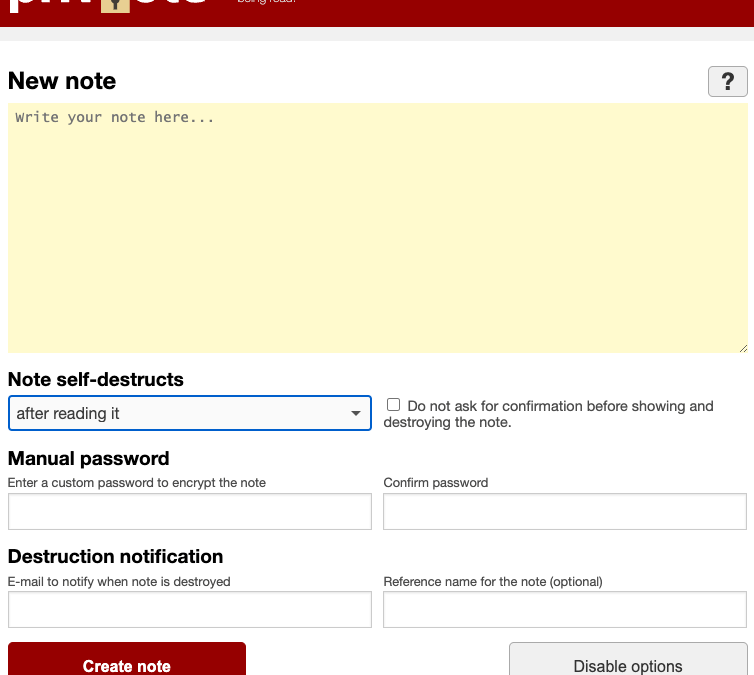Click the key icon in Privnote logo
Screen dimensions: 754x675
[x=115, y=5]
